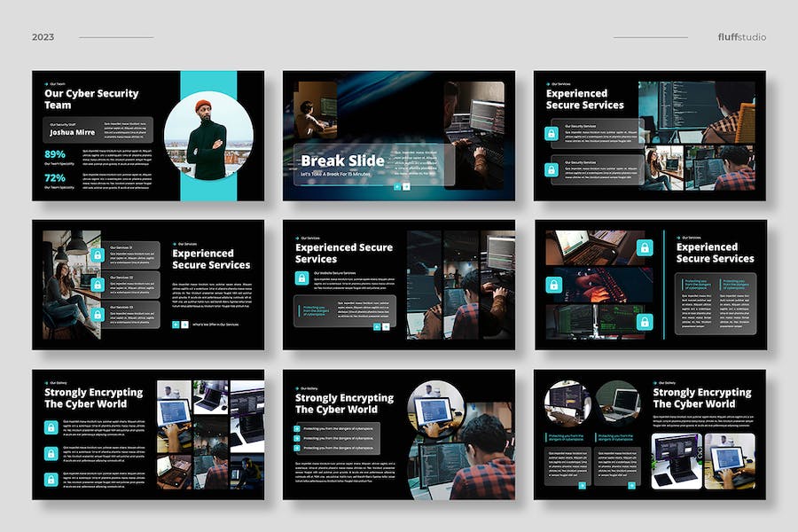Click the 2023 year label

tap(43, 36)
